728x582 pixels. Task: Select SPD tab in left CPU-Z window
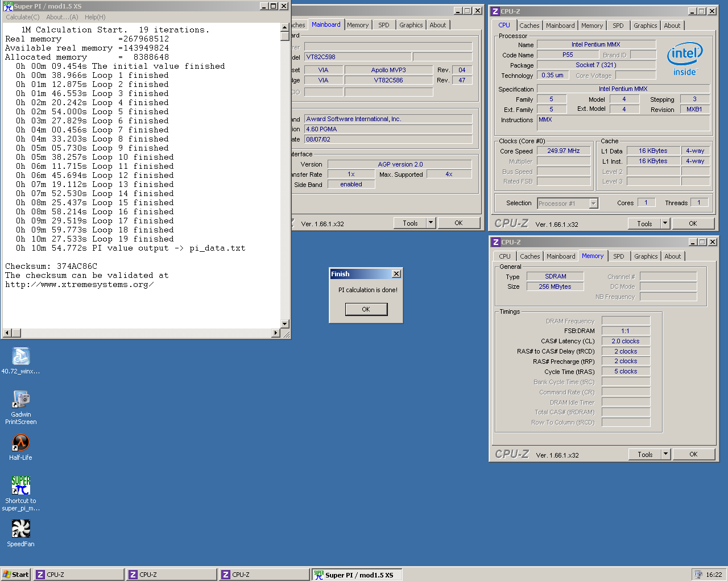pyautogui.click(x=384, y=25)
